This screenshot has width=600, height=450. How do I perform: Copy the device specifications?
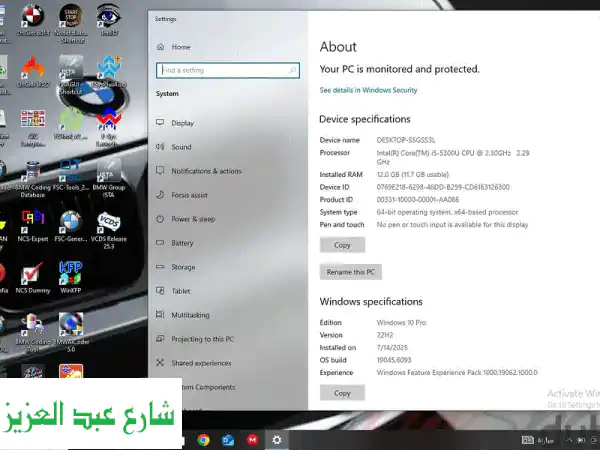[342, 245]
